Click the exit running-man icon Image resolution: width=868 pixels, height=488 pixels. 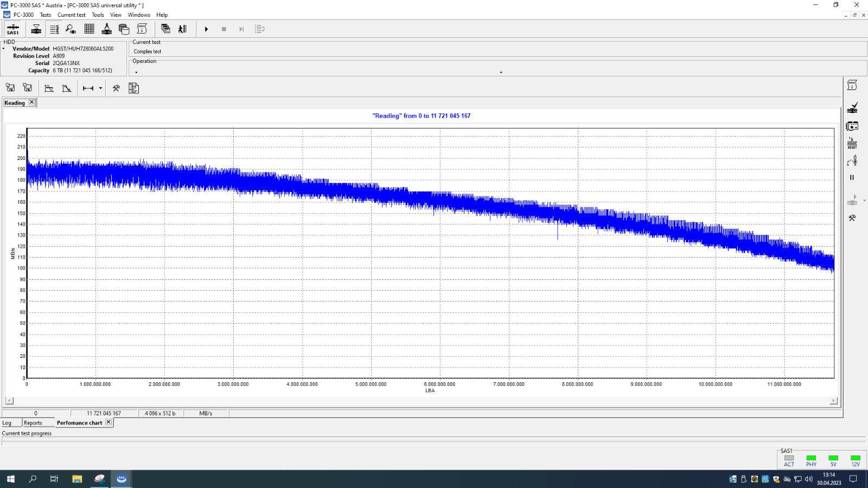[x=183, y=29]
